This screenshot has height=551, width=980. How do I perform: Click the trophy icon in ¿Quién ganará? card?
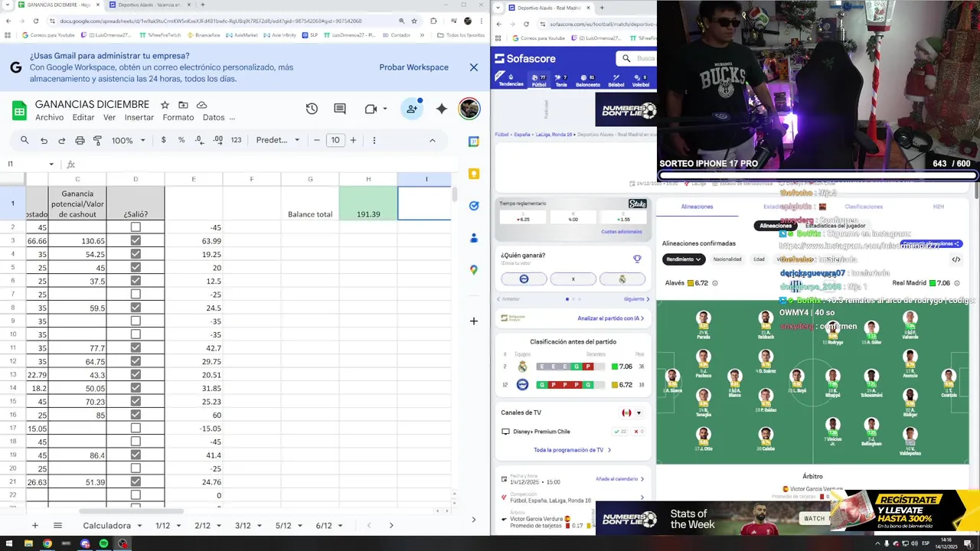637,259
